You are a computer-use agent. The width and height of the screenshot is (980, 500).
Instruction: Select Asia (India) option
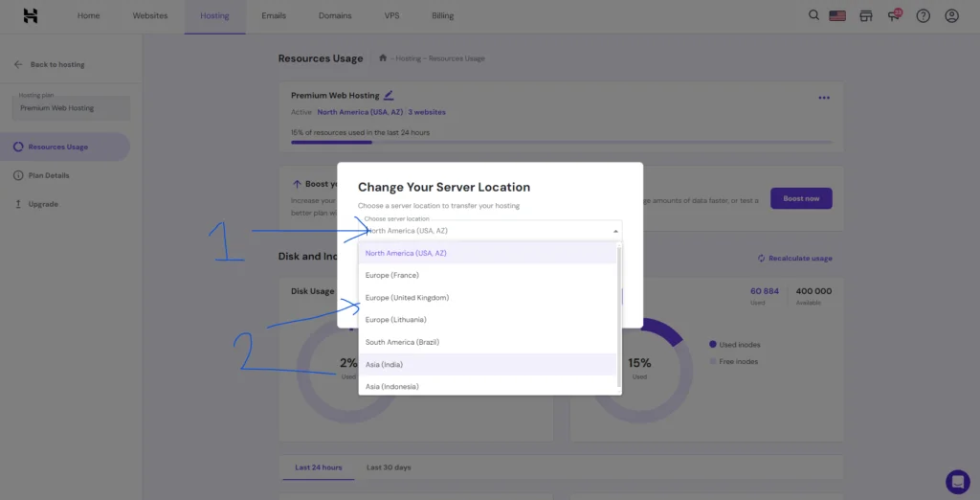(x=487, y=364)
